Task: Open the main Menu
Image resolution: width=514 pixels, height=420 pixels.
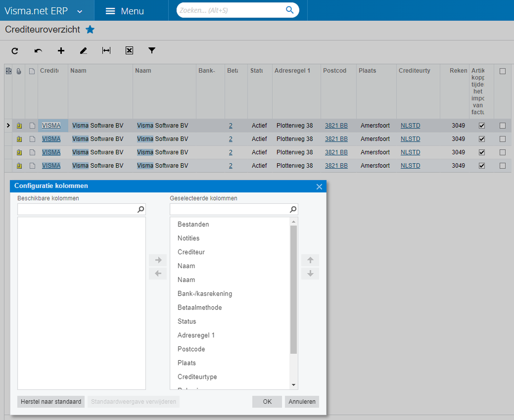Action: pyautogui.click(x=125, y=11)
